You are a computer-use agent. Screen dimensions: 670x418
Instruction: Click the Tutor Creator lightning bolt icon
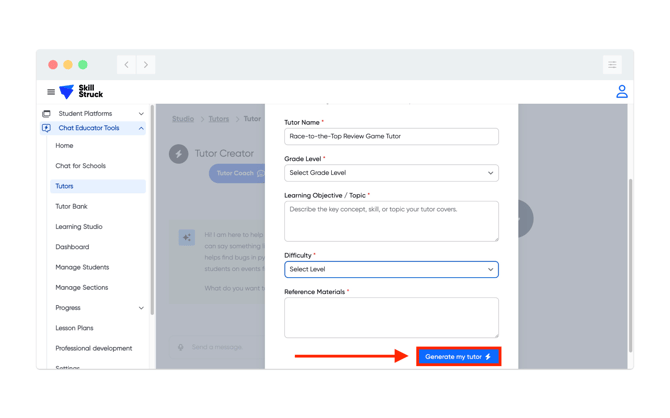click(179, 154)
